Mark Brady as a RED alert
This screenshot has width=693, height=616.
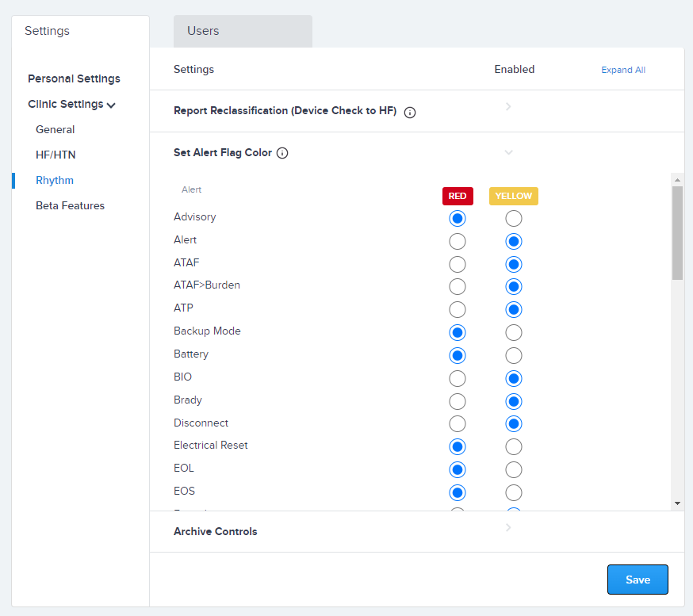tap(457, 401)
